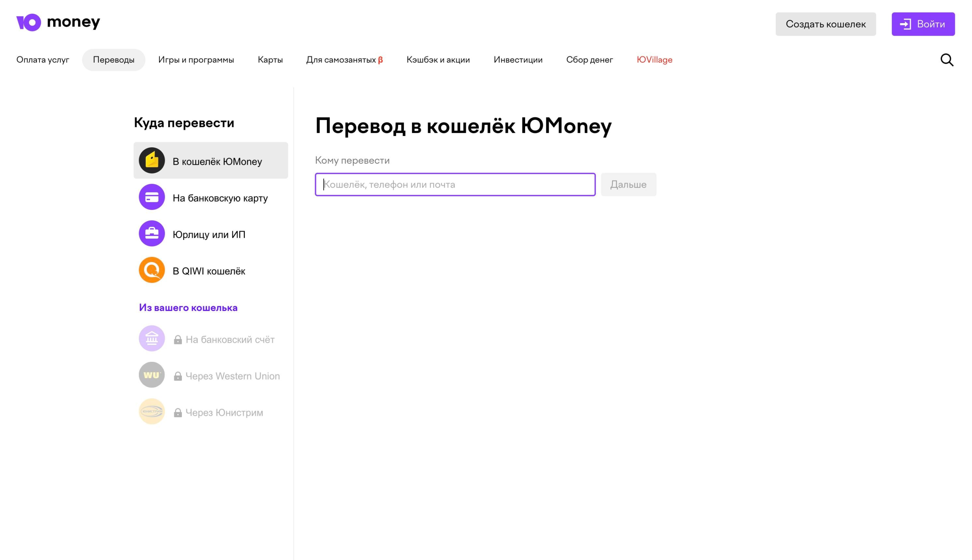Screen dimensions: 972x560
Task: Click the lock icon beside Через Western Union
Action: (x=178, y=376)
